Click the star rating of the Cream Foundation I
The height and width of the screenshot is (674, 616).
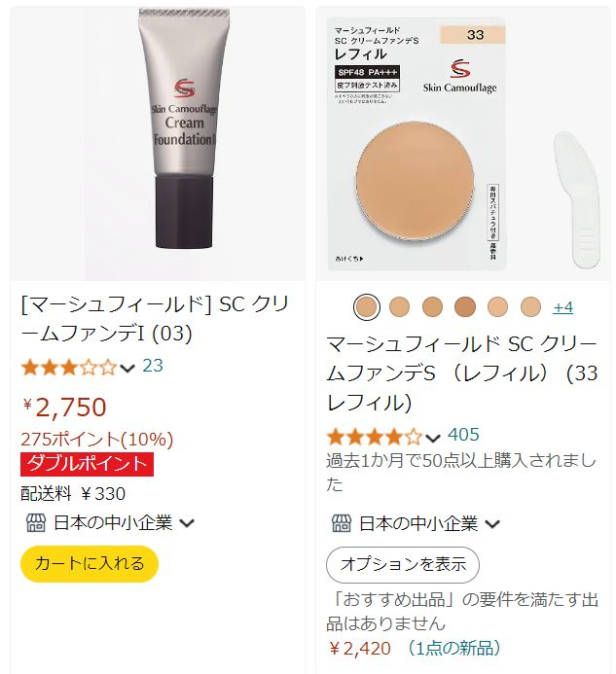click(x=69, y=368)
